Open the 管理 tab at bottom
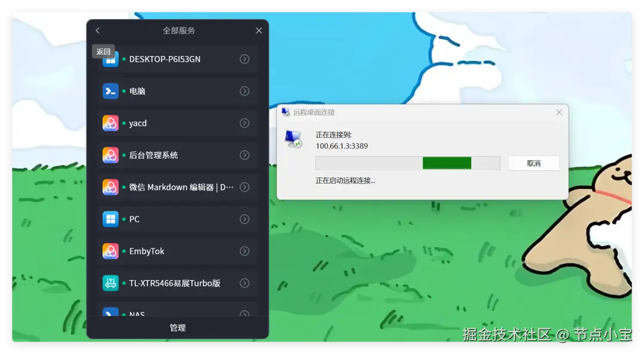Screen dimensions: 644x354 pyautogui.click(x=177, y=327)
